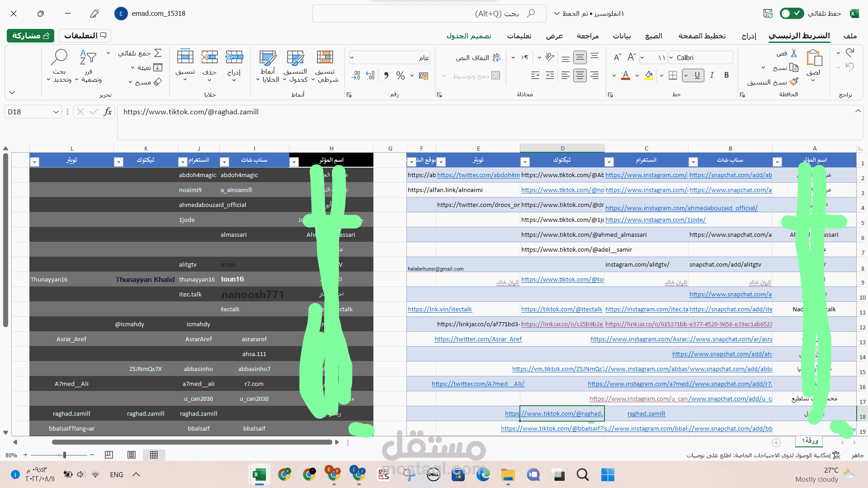Click the scissors Cut icon
The height and width of the screenshot is (488, 868).
pyautogui.click(x=794, y=53)
